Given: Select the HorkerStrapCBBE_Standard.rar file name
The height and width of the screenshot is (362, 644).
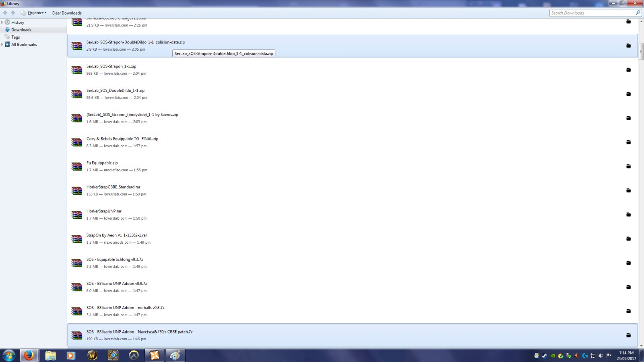Looking at the screenshot, I should pos(113,187).
